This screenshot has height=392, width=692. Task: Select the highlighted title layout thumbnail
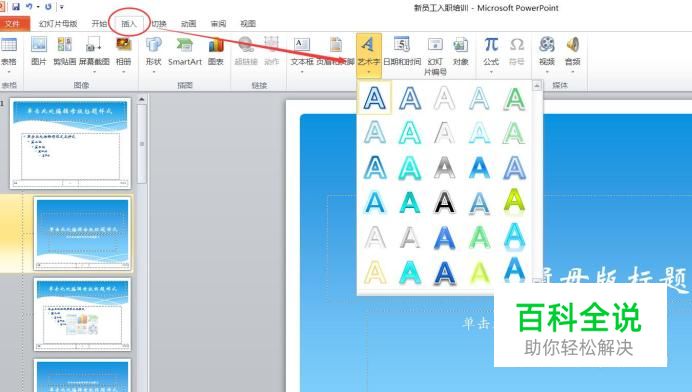pyautogui.click(x=83, y=234)
